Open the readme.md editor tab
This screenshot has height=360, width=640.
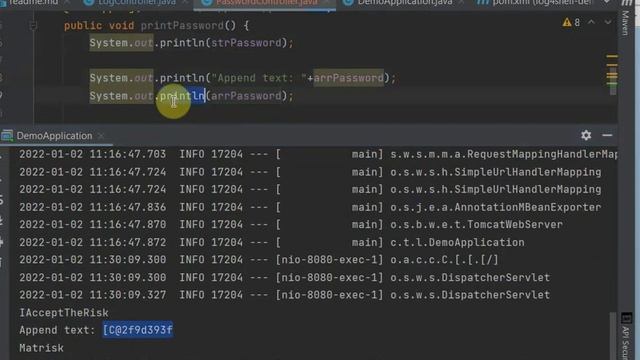click(x=33, y=3)
